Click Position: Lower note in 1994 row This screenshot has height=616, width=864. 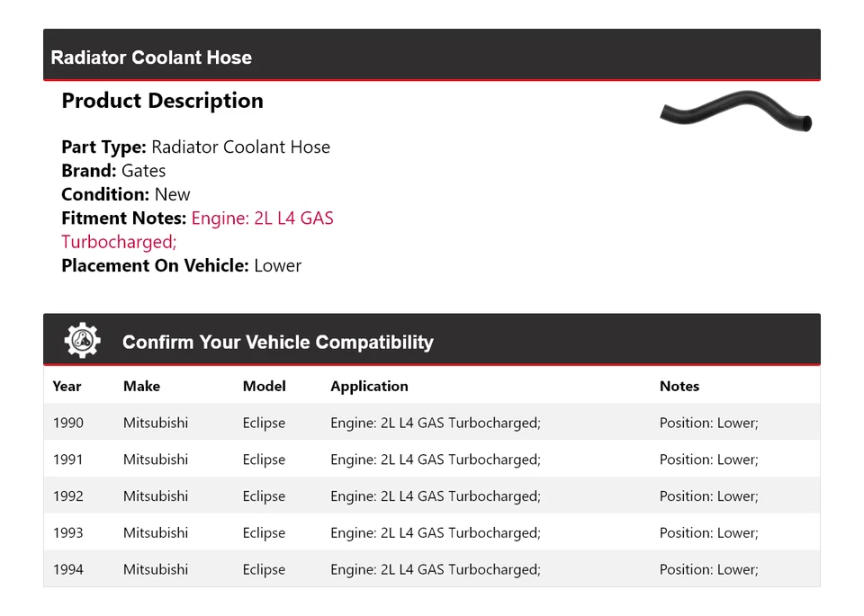pyautogui.click(x=708, y=569)
